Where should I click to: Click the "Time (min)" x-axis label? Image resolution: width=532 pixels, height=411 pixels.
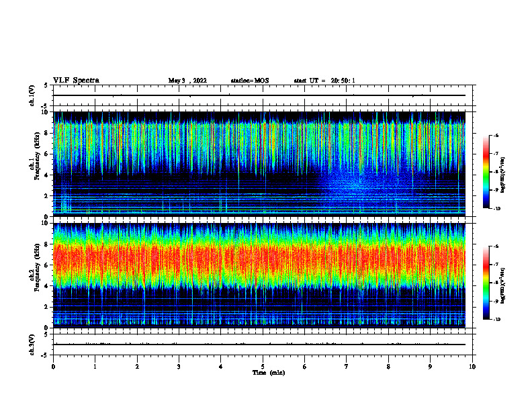point(269,373)
